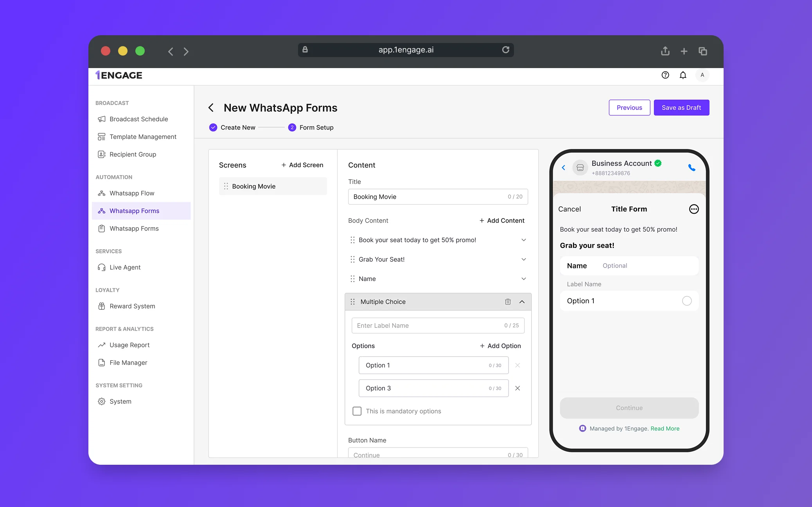Image resolution: width=812 pixels, height=507 pixels.
Task: Remove Option 3 with its X icon
Action: (x=517, y=388)
